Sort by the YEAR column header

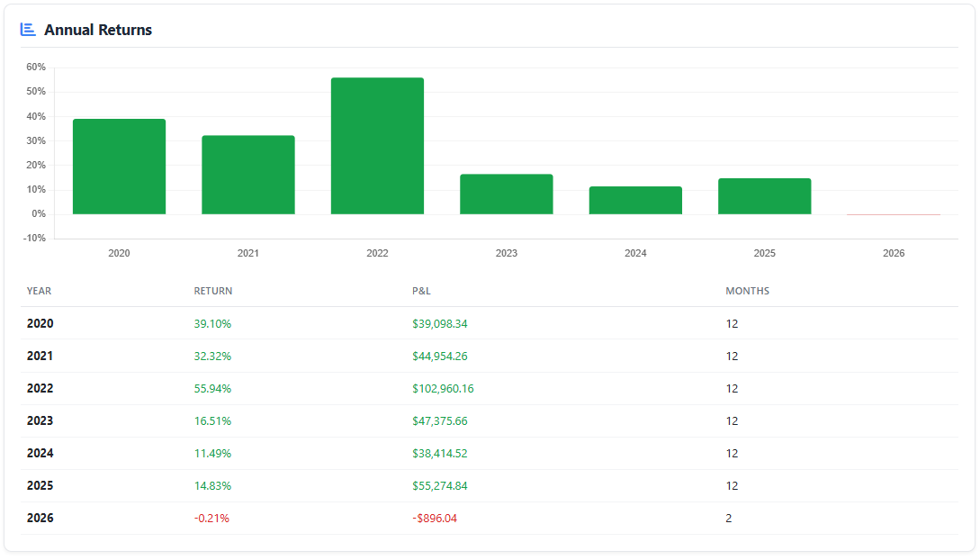coord(39,291)
